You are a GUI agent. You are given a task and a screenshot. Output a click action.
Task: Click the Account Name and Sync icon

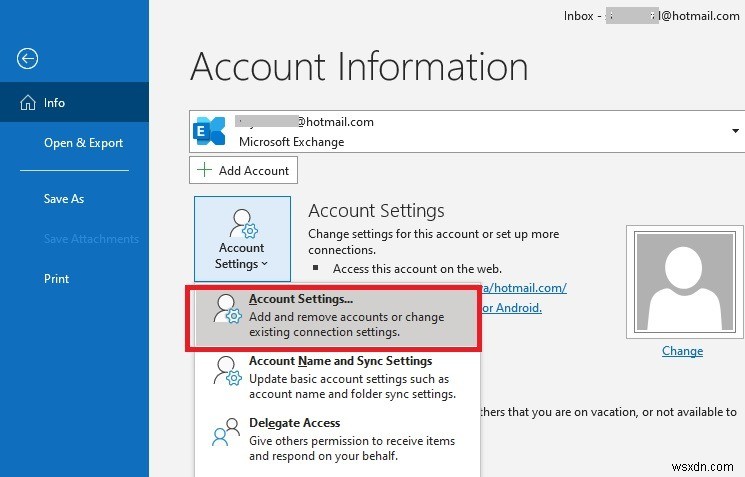tap(227, 371)
